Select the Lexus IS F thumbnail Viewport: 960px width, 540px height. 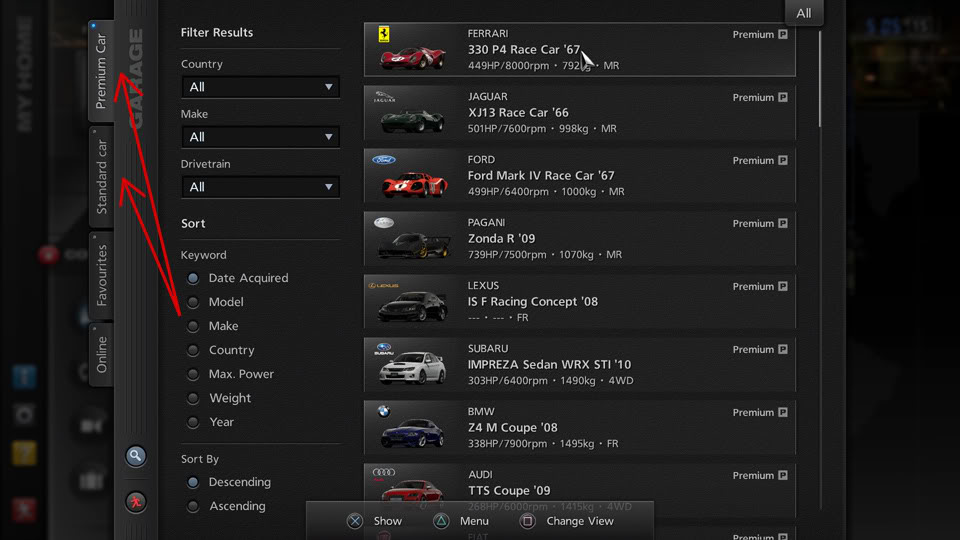pos(412,307)
